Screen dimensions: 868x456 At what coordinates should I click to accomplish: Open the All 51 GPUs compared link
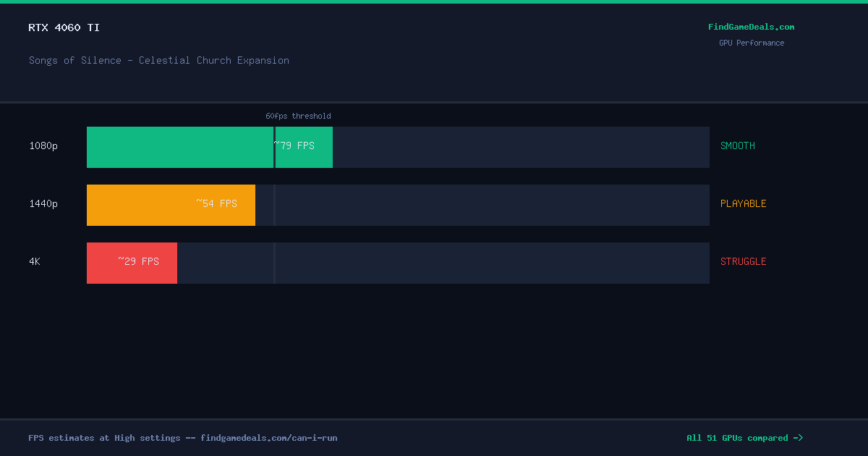pyautogui.click(x=744, y=438)
